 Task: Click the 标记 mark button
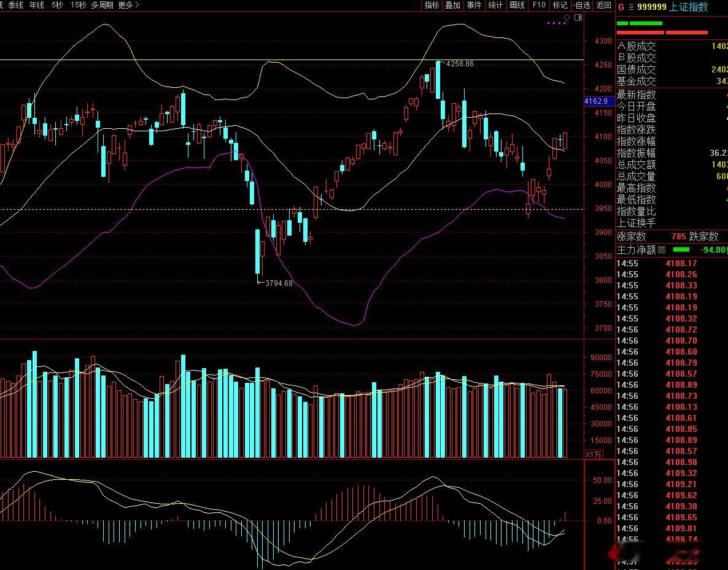(x=559, y=5)
